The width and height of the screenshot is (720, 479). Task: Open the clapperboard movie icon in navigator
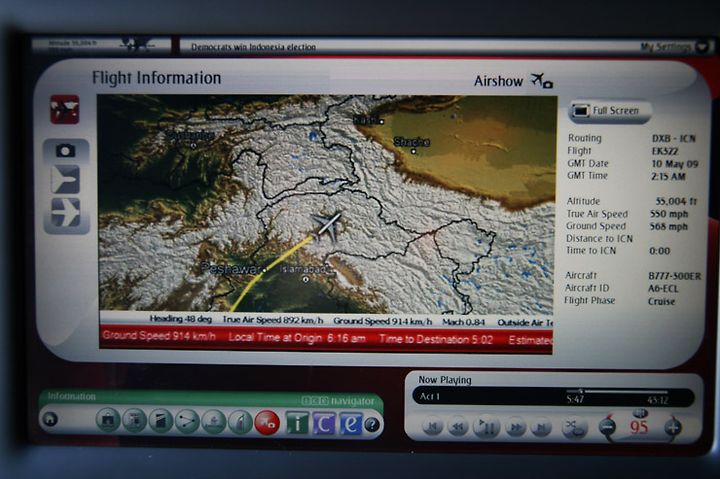[161, 420]
